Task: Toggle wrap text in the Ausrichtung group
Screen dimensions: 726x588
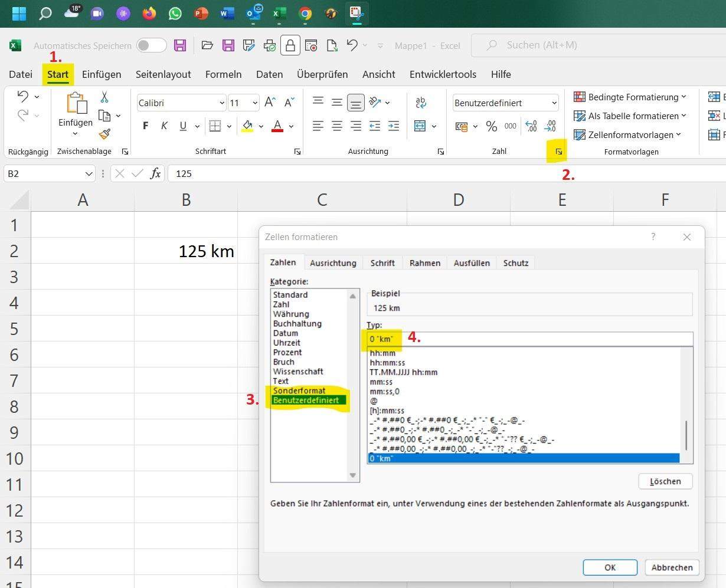Action: [x=421, y=102]
